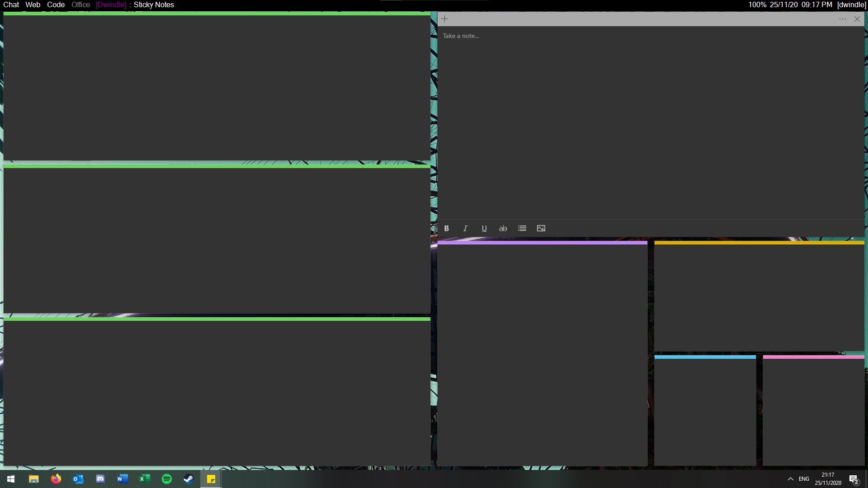
Task: Toggle bold formatting in the note
Action: pos(447,228)
